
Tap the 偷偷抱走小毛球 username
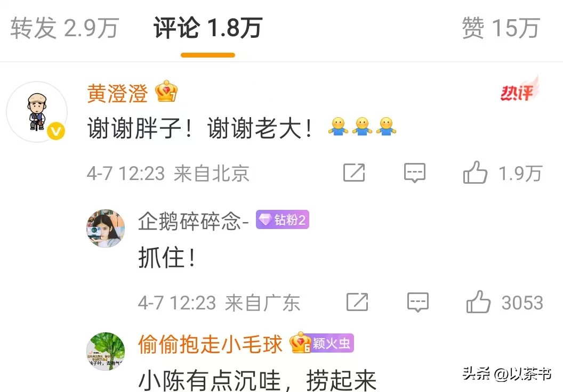pyautogui.click(x=211, y=344)
